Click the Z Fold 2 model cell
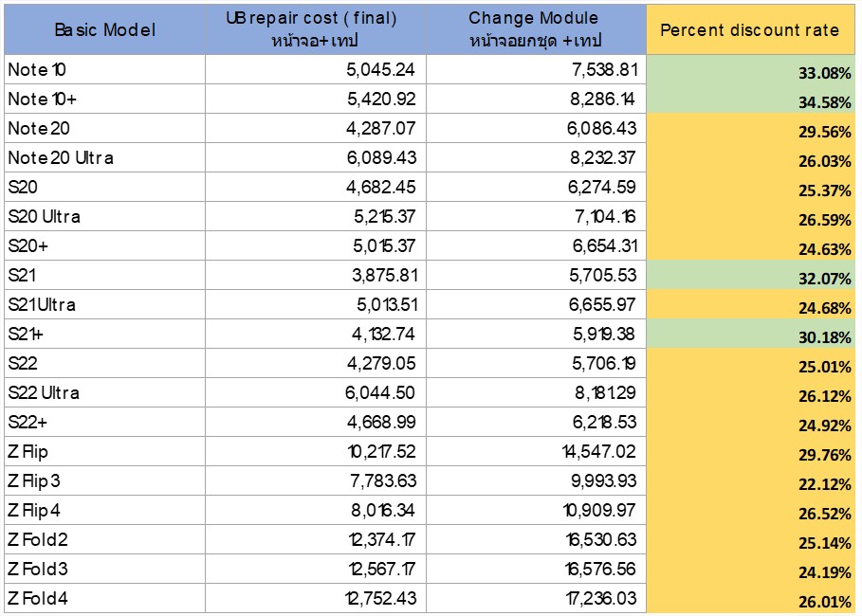The height and width of the screenshot is (616, 862). pos(104,539)
